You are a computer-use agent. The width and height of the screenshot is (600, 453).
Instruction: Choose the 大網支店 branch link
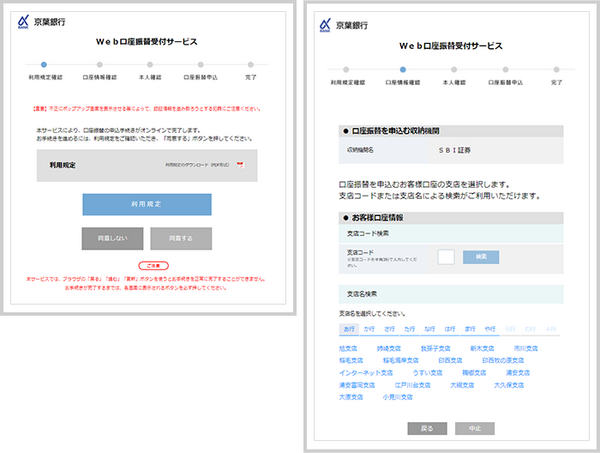[462, 385]
